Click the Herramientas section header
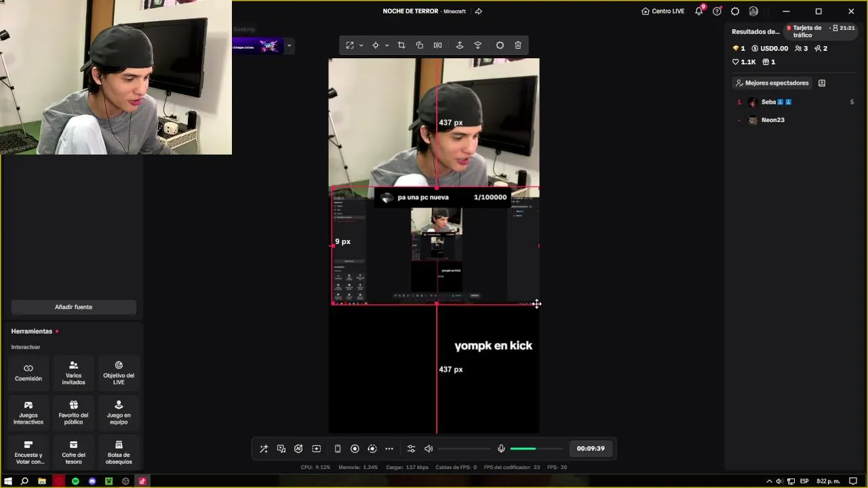Screen dimensions: 868x488 [32, 331]
